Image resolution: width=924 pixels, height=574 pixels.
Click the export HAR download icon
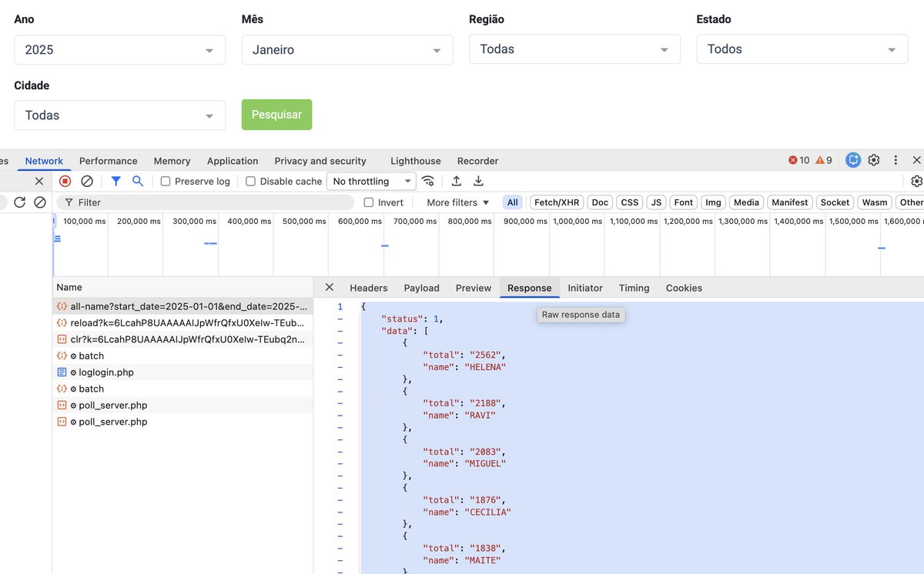click(478, 181)
